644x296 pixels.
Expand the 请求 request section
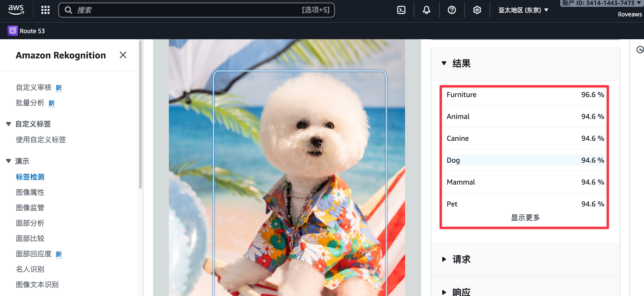click(x=444, y=259)
